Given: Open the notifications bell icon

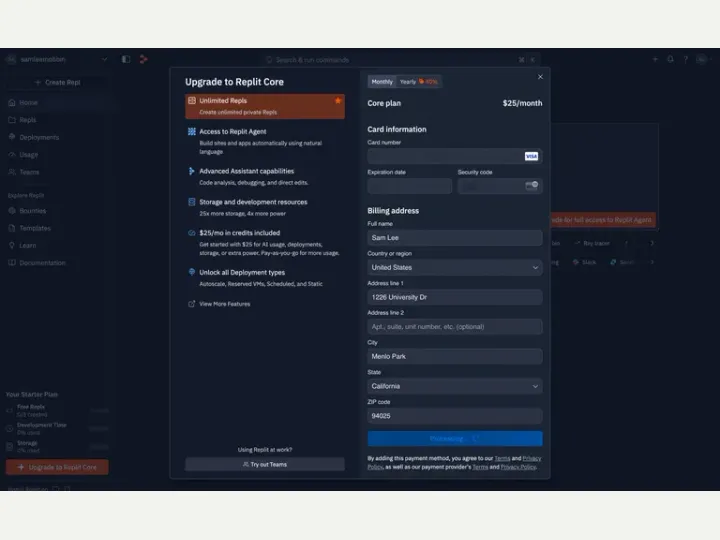Looking at the screenshot, I should (x=670, y=59).
